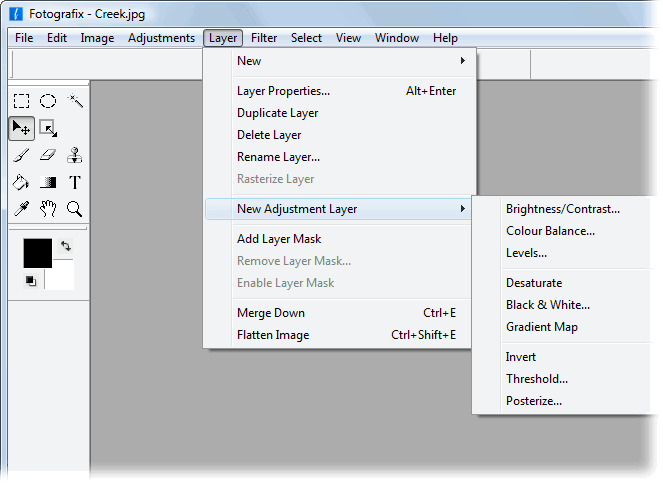
Task: Activate the Brush tool
Action: coord(21,155)
